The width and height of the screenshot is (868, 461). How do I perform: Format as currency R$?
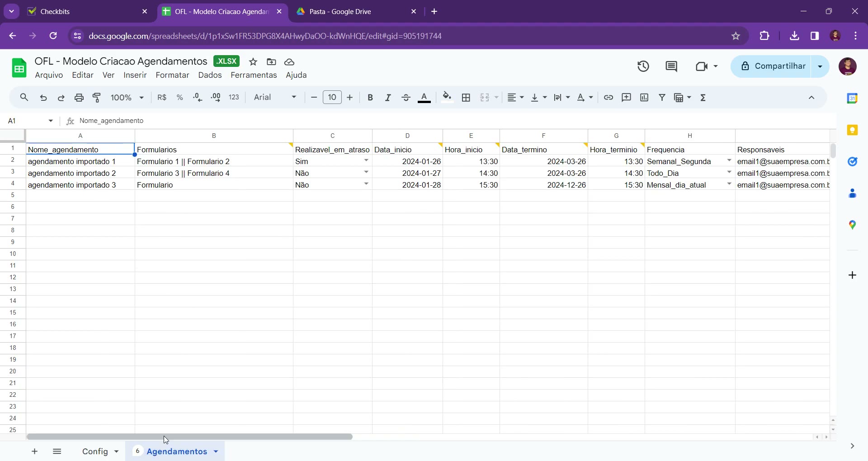(x=162, y=98)
